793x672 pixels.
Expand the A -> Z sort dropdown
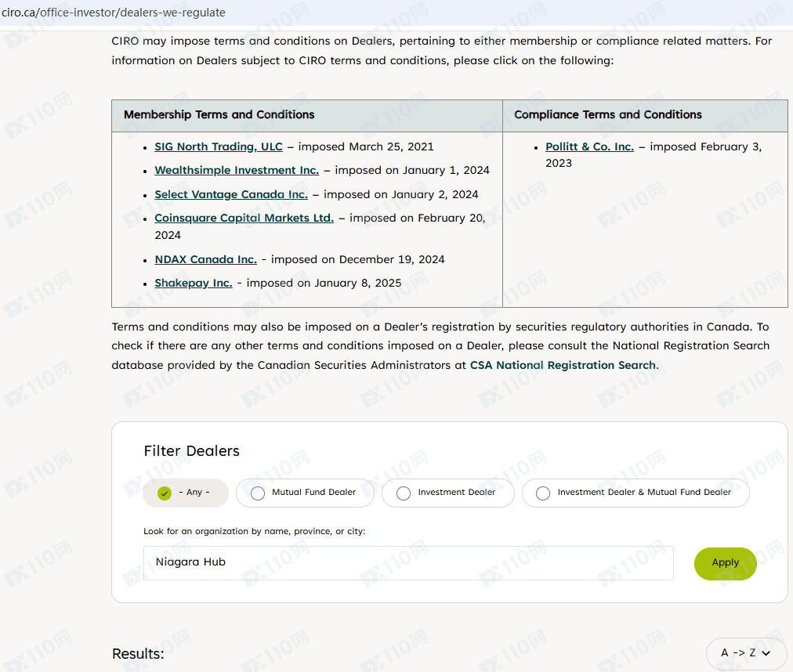(x=745, y=652)
